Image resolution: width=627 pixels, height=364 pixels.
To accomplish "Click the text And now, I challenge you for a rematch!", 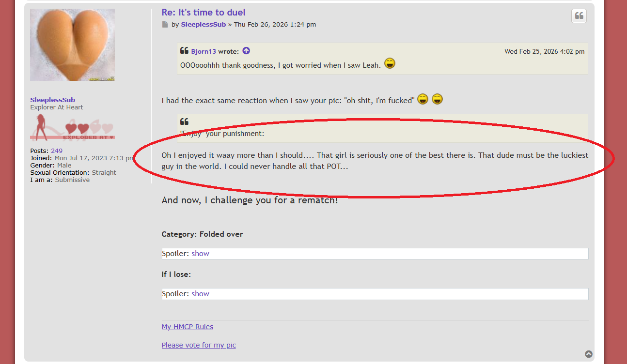I will (x=250, y=200).
